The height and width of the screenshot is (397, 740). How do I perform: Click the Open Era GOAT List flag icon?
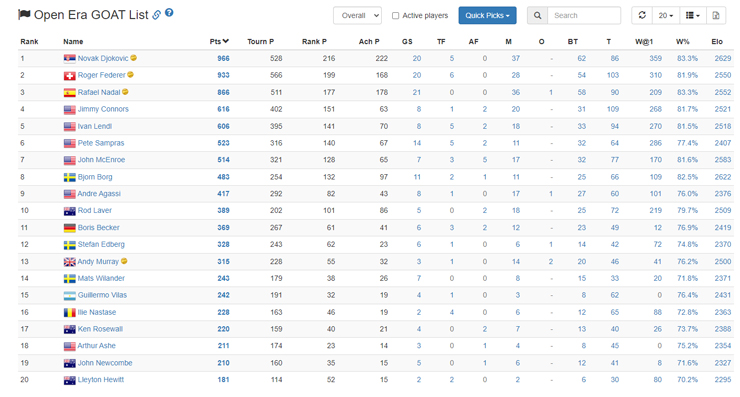24,15
